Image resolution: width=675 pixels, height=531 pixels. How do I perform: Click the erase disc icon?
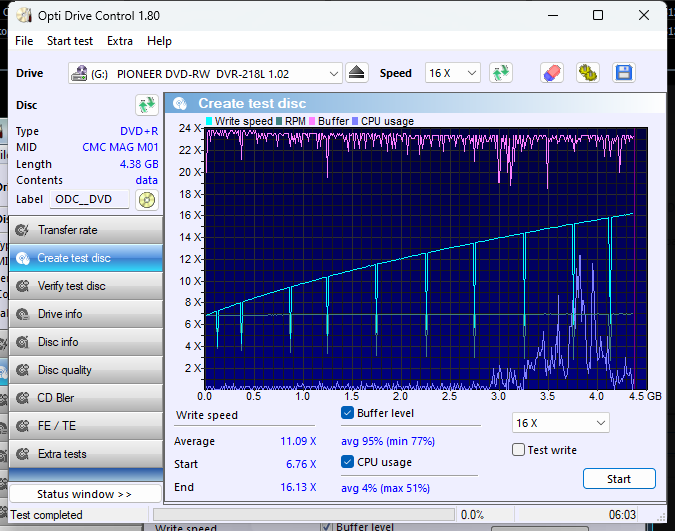552,73
